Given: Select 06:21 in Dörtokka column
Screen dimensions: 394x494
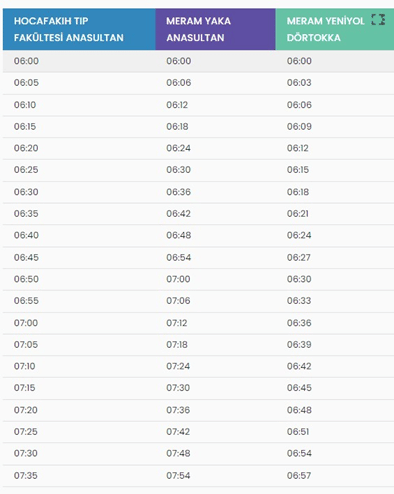Looking at the screenshot, I should point(298,213).
